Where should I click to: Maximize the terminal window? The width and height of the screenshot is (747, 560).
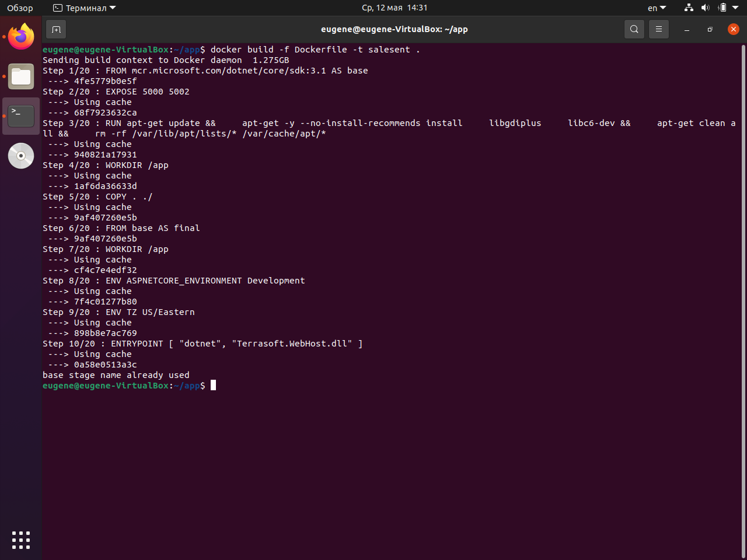click(710, 29)
